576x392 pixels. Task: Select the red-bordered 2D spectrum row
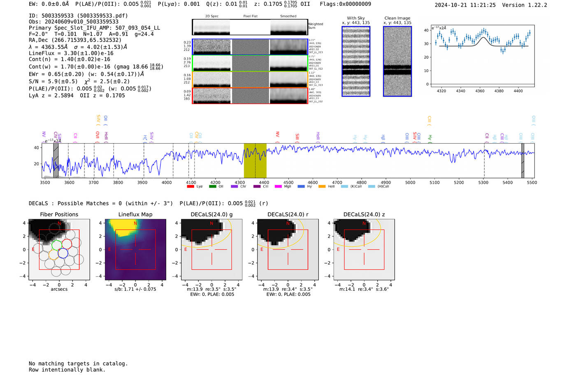pos(250,95)
